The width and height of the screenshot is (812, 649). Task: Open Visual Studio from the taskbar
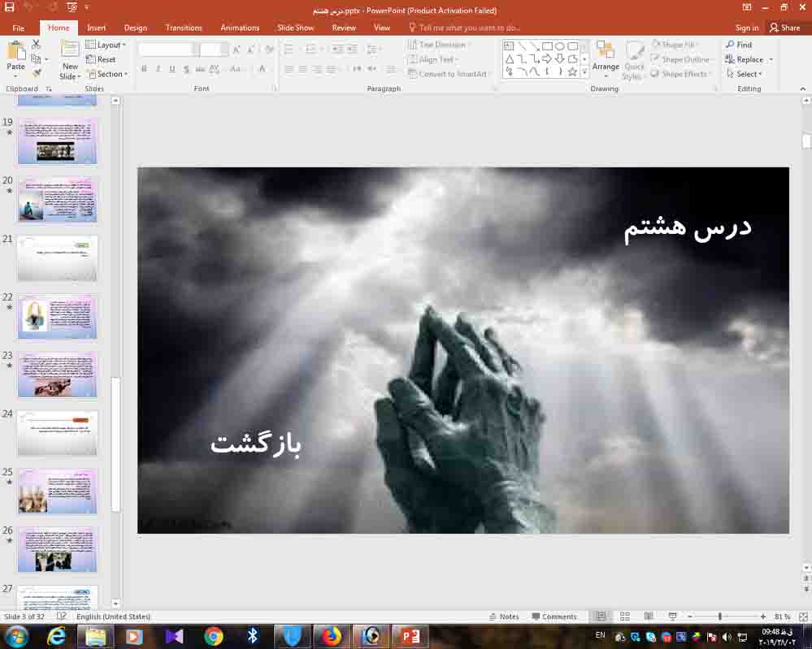174,636
